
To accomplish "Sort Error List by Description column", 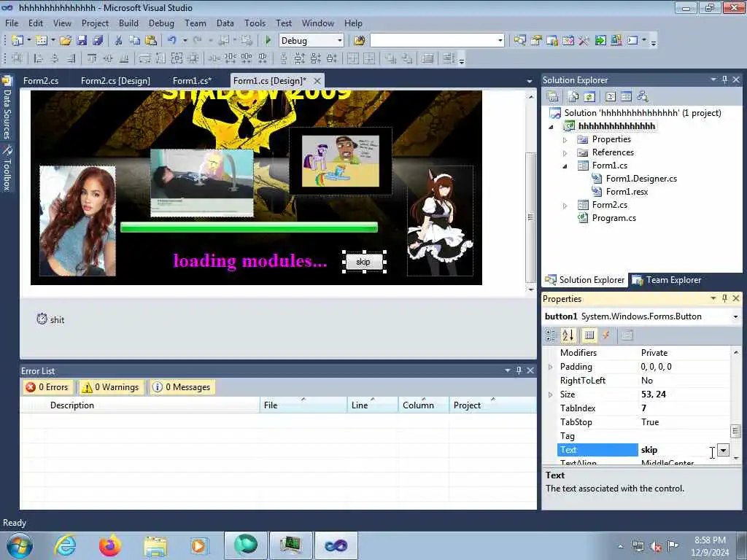I will [x=140, y=405].
